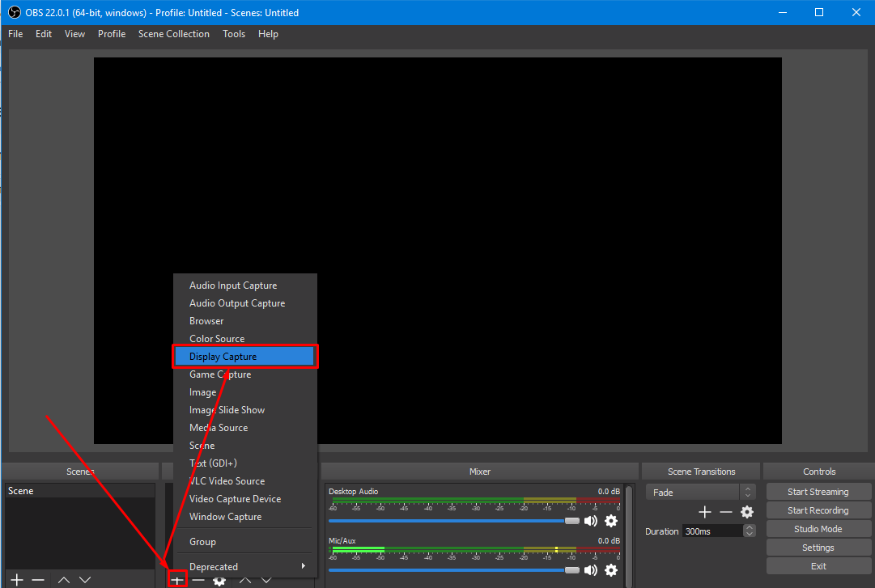Enable Studio Mode
The image size is (875, 588).
coord(818,529)
